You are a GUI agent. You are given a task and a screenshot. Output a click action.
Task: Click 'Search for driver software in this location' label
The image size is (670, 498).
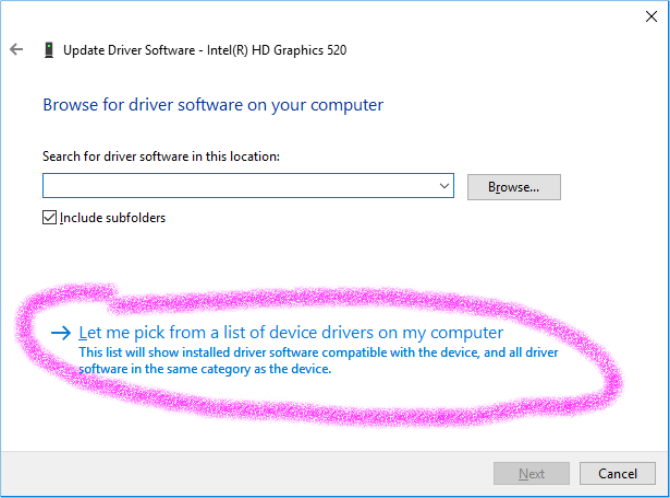[x=161, y=157]
